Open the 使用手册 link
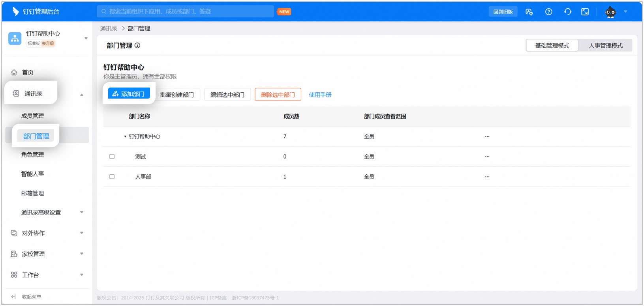This screenshot has height=306, width=644. [320, 95]
